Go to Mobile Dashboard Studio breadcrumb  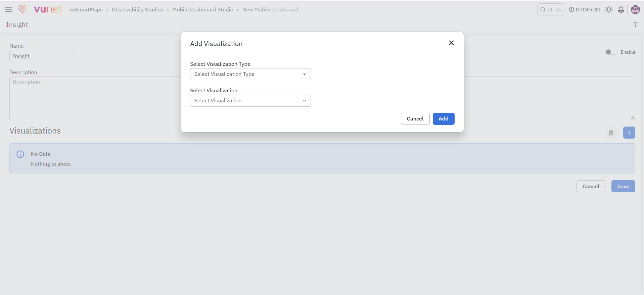[203, 10]
